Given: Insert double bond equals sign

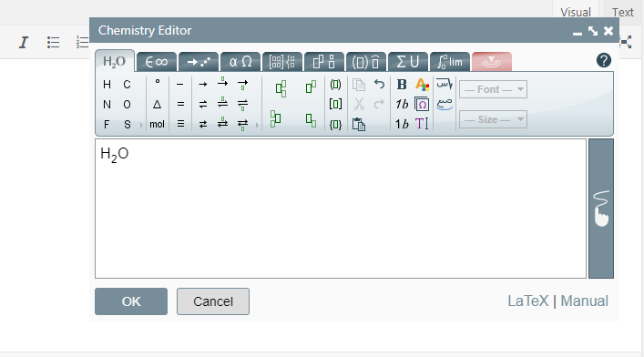Looking at the screenshot, I should [180, 105].
